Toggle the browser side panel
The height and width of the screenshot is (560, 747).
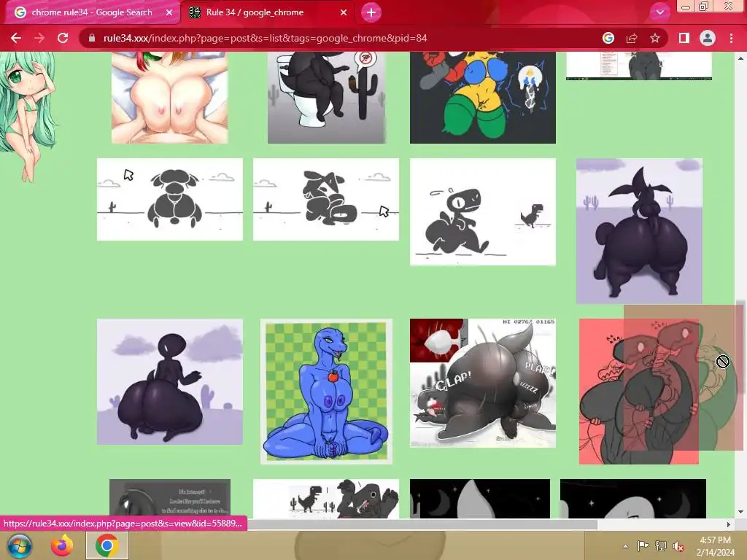684,38
